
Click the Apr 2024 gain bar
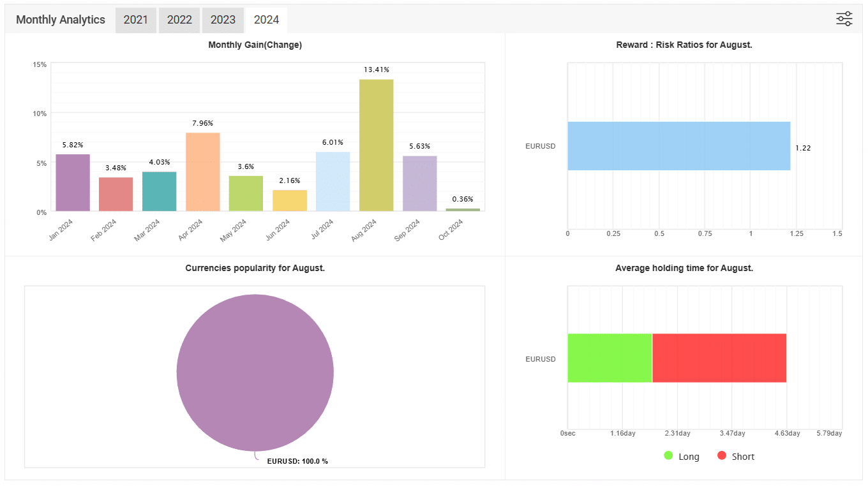point(202,172)
